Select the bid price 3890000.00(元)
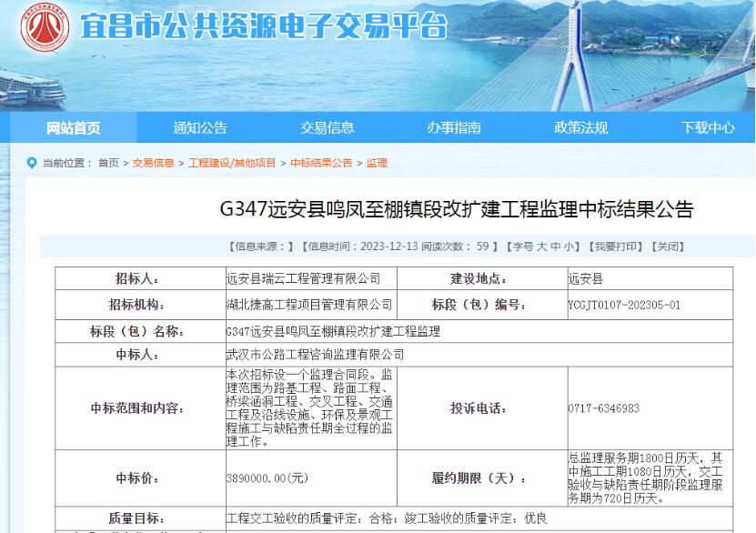 tap(267, 478)
